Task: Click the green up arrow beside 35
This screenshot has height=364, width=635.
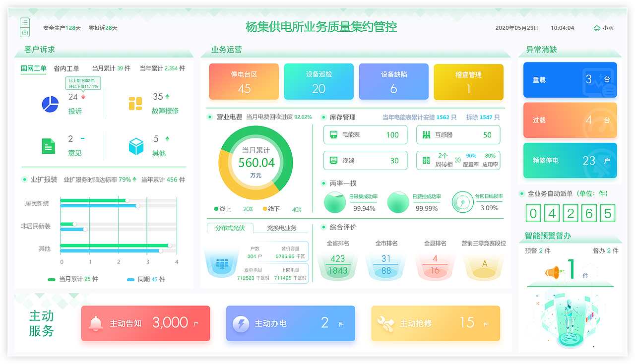Action: pyautogui.click(x=167, y=97)
